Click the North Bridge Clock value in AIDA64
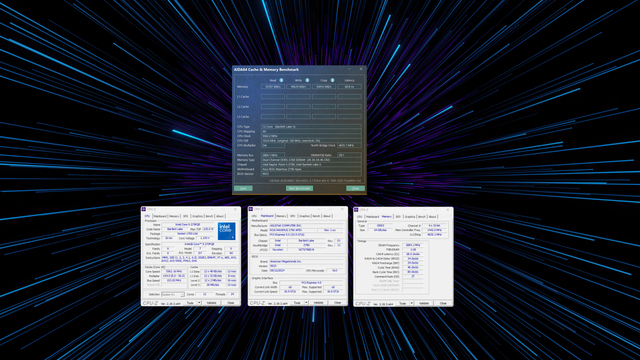 pos(349,145)
